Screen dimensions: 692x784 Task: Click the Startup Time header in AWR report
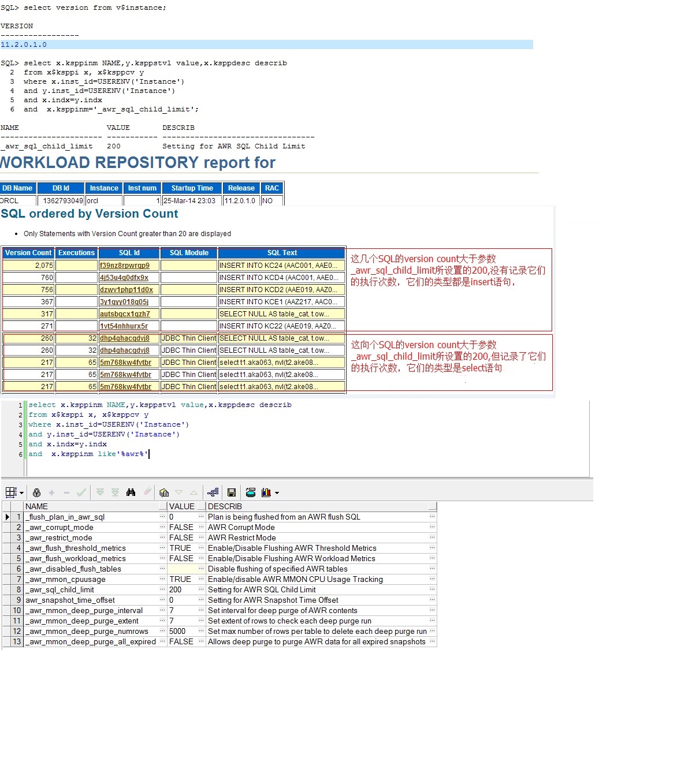pos(192,188)
